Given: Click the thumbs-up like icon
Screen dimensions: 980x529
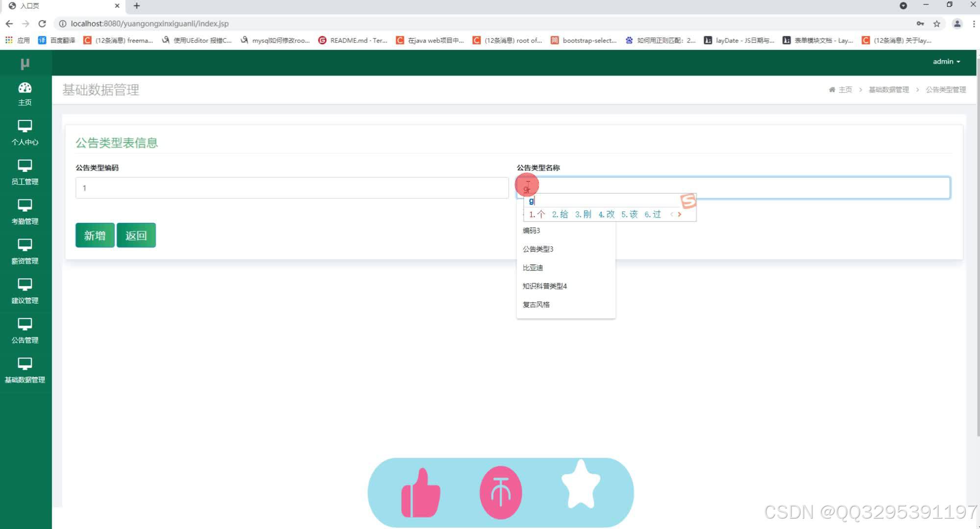Looking at the screenshot, I should [x=420, y=493].
